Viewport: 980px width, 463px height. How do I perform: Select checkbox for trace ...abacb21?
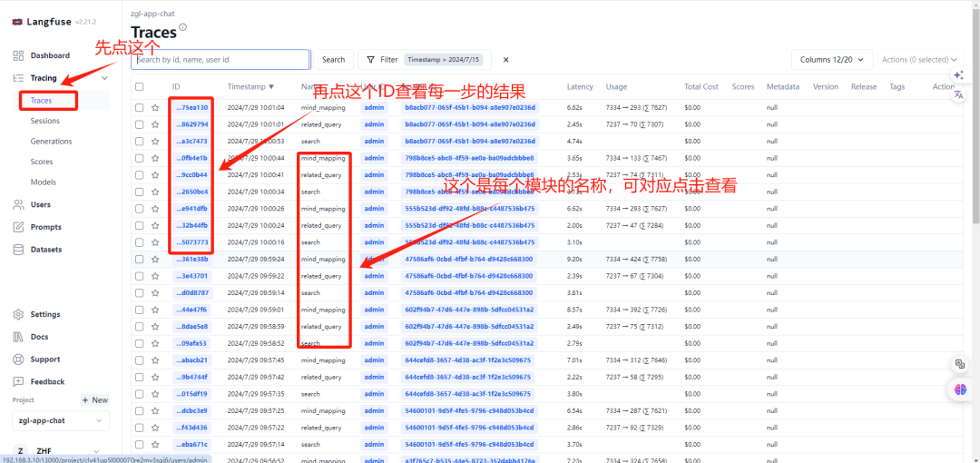[x=140, y=360]
